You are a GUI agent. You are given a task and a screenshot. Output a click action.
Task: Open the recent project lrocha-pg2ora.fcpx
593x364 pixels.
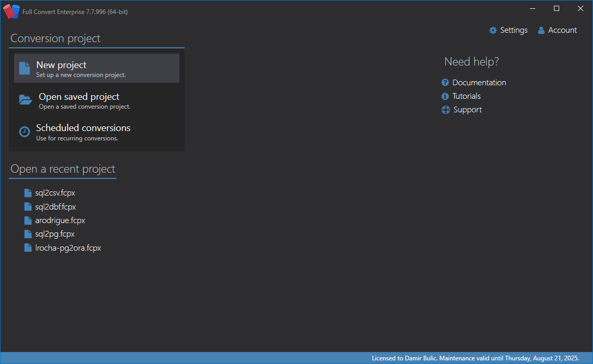tap(68, 248)
